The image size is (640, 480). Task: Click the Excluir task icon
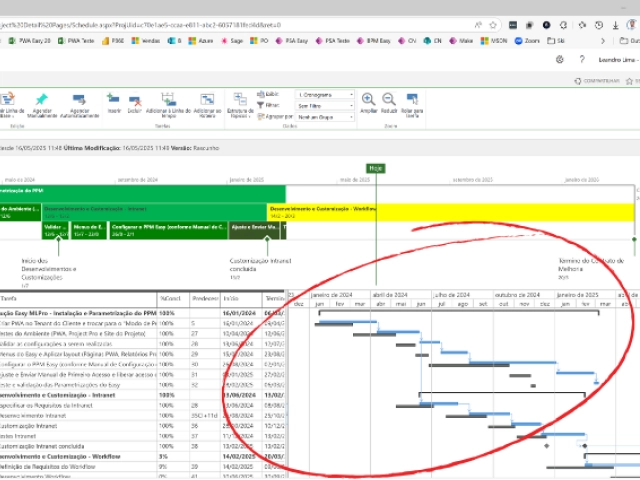[x=134, y=99]
